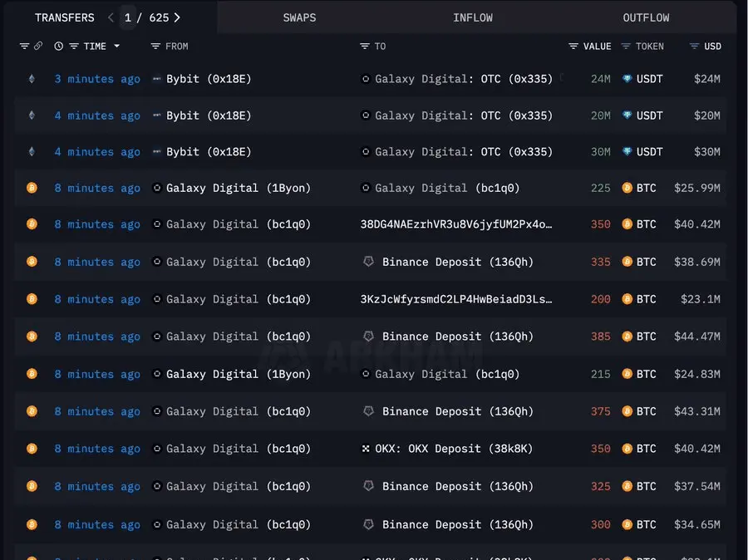This screenshot has width=748, height=560.
Task: Click BTC token icon in $23.1M row
Action: (x=627, y=299)
